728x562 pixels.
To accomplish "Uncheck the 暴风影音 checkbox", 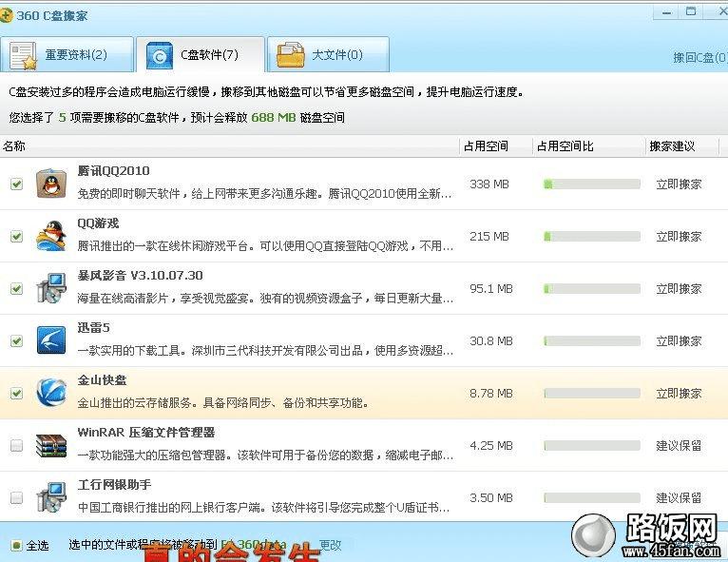I will click(17, 289).
